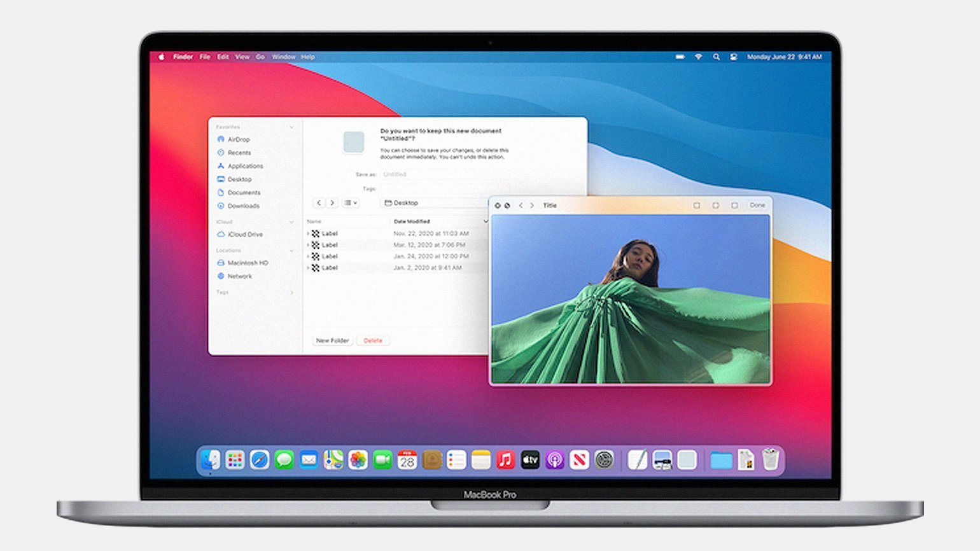Launch Podcasts from the dock

(x=554, y=459)
